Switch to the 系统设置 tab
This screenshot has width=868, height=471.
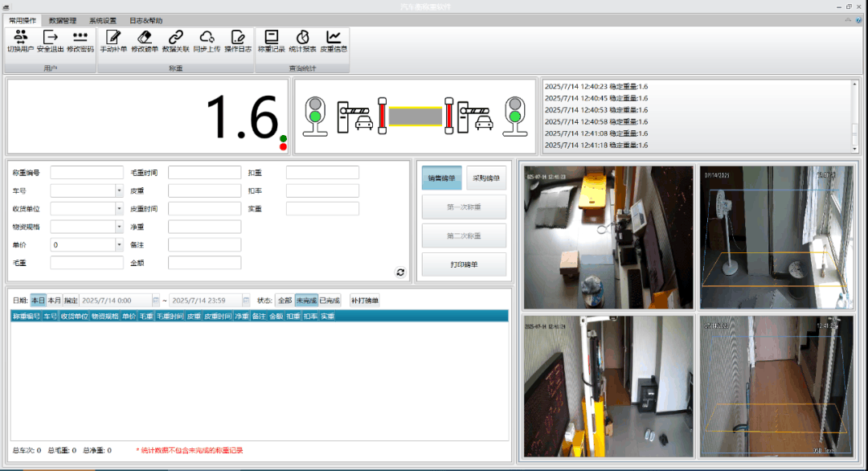[x=103, y=20]
